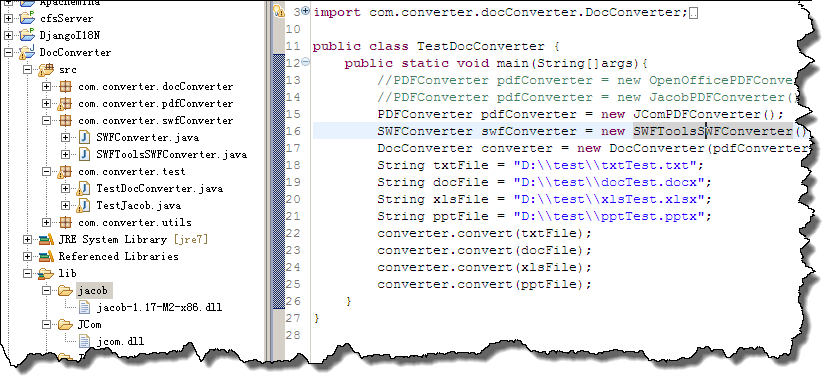Screen dimensions: 839x387
Task: Click the "D:\\test\\xlsTest.xlsx" string
Action: click(x=609, y=200)
